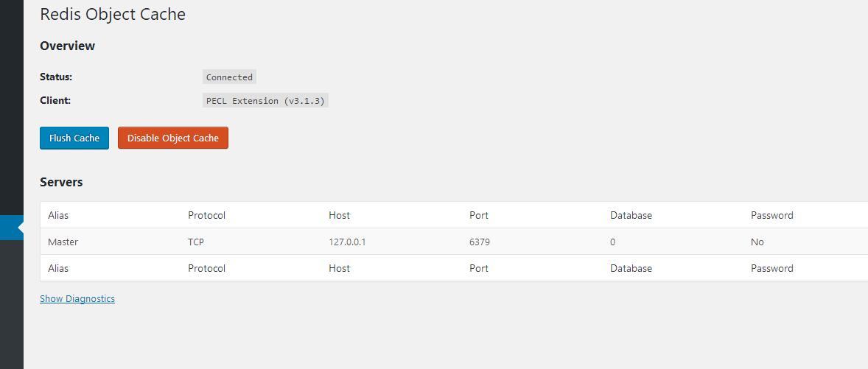Image resolution: width=868 pixels, height=369 pixels.
Task: Click the Connected status badge
Action: coord(229,77)
